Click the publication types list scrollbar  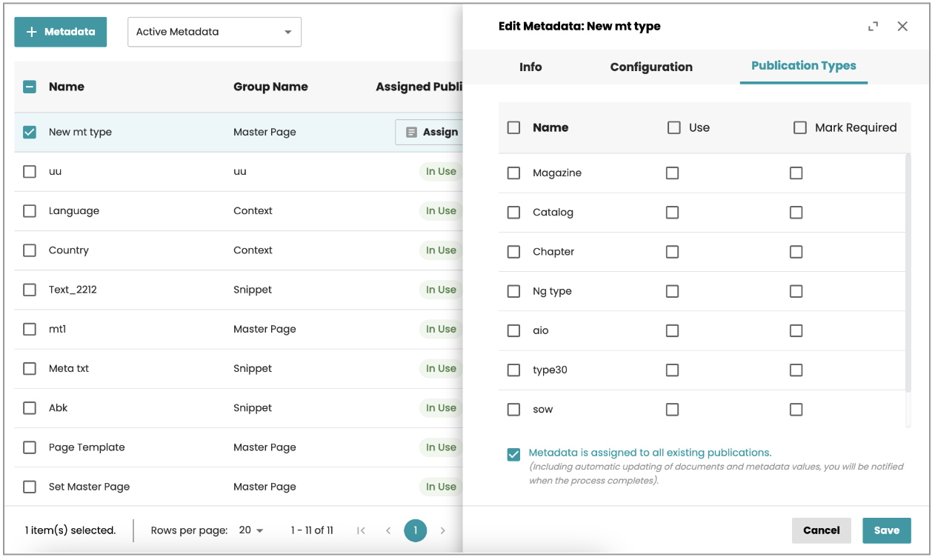click(x=908, y=274)
